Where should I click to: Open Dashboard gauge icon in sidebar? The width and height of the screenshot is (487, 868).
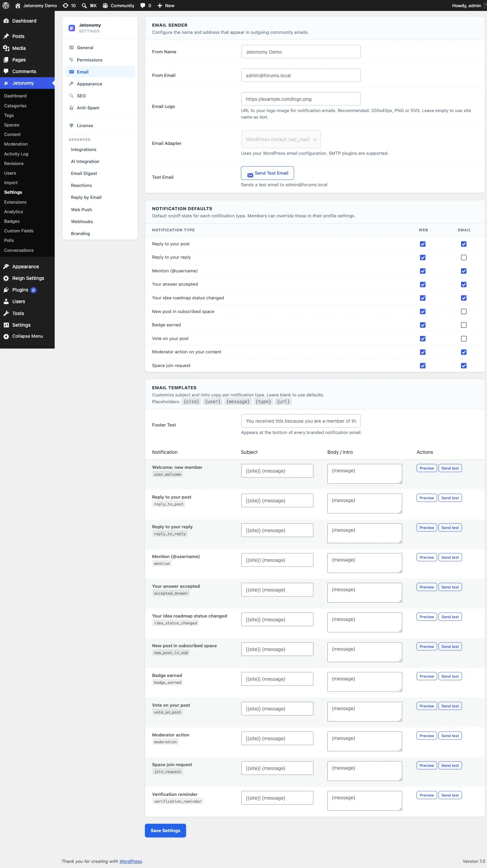tap(6, 21)
